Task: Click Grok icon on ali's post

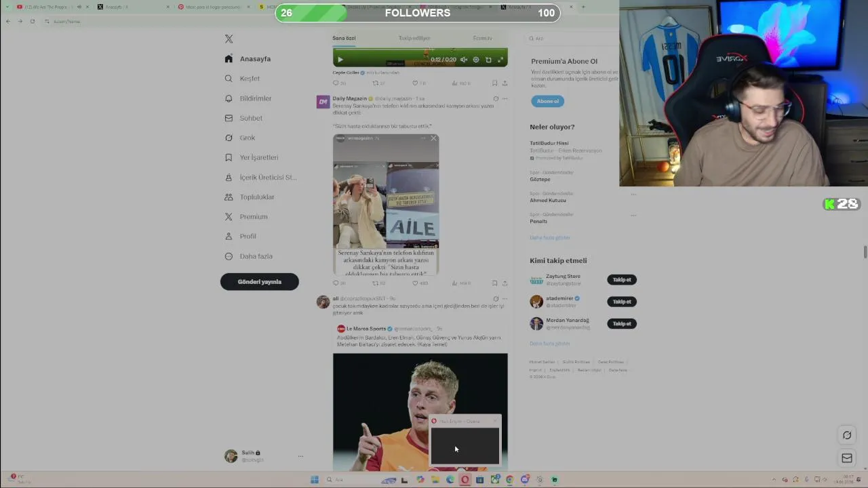Action: [496, 299]
